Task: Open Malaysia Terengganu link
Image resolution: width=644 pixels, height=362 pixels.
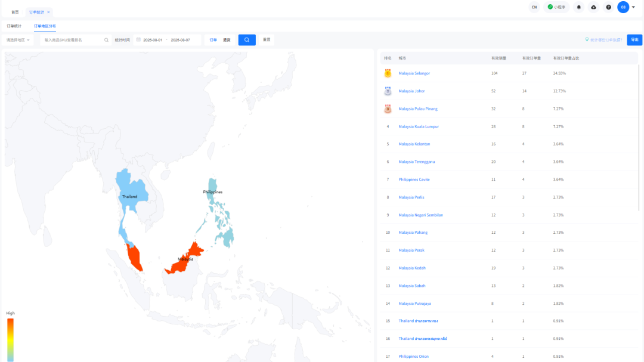Action: pos(416,162)
